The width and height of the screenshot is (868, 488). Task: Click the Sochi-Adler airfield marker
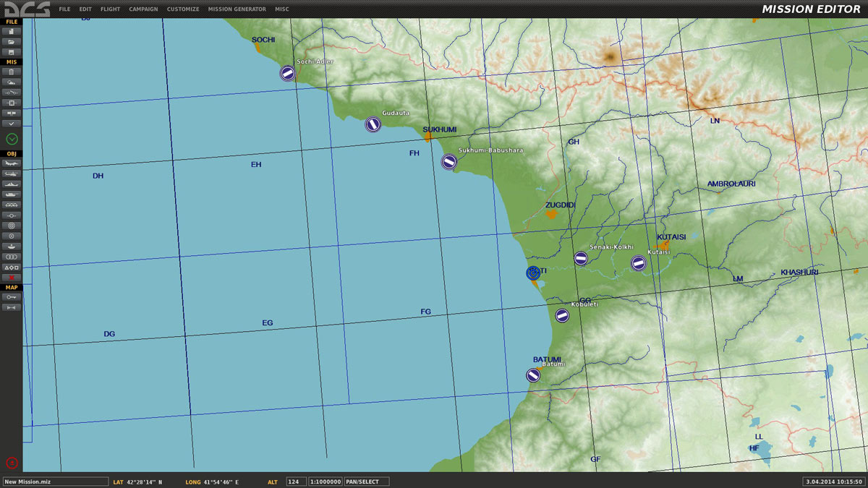pos(288,73)
